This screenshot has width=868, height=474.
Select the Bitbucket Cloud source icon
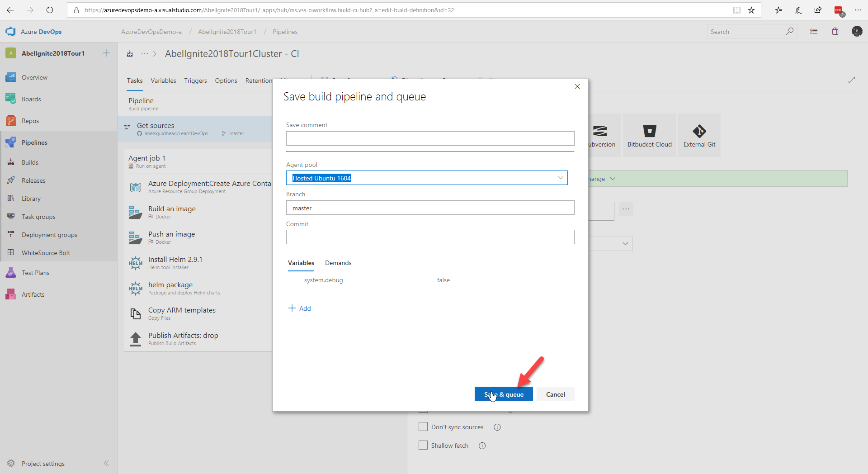[650, 131]
